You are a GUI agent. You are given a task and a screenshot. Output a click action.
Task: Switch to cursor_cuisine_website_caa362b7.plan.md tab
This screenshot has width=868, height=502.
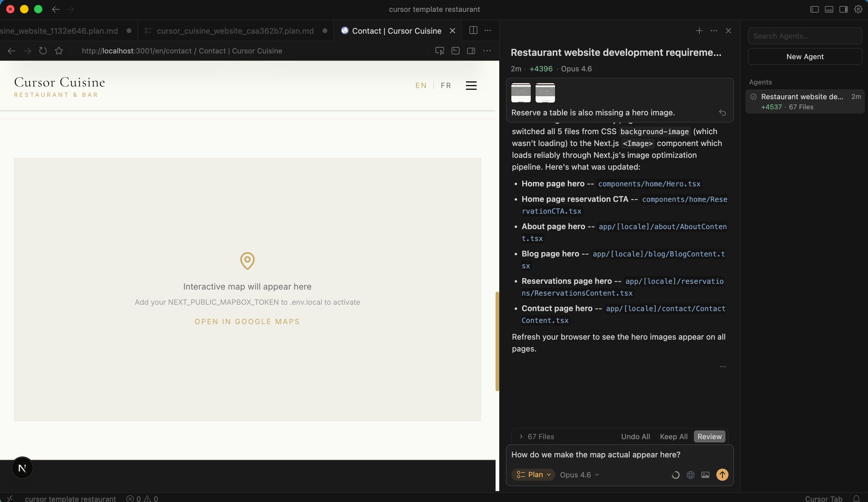[235, 31]
